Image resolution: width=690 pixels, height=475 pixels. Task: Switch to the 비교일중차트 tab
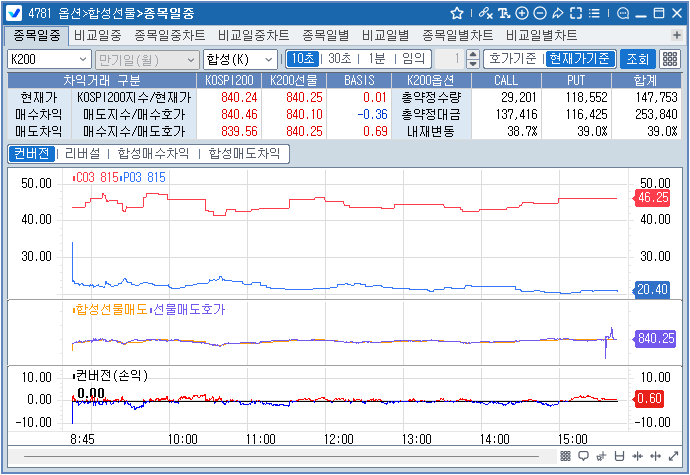click(x=252, y=35)
